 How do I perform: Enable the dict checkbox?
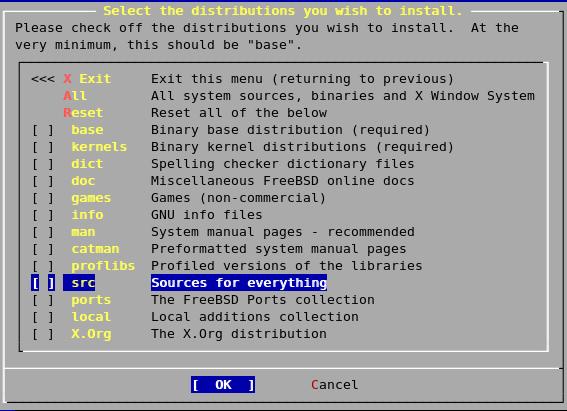(43, 164)
